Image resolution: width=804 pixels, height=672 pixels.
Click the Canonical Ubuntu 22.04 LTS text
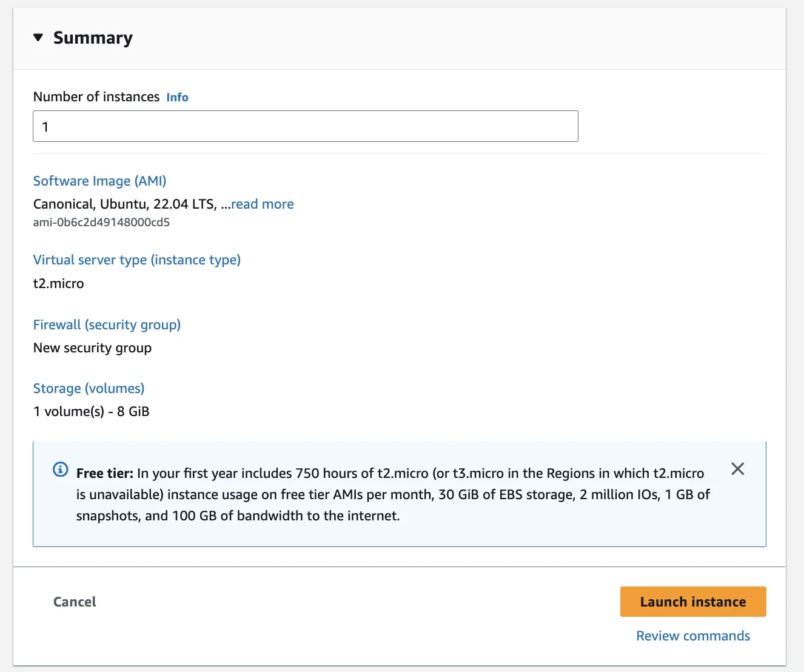(x=127, y=204)
